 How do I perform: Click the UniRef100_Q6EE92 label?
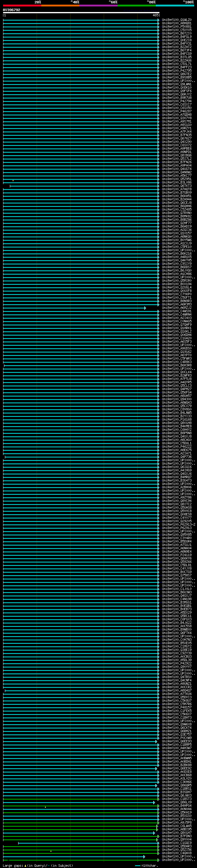click(x=176, y=768)
